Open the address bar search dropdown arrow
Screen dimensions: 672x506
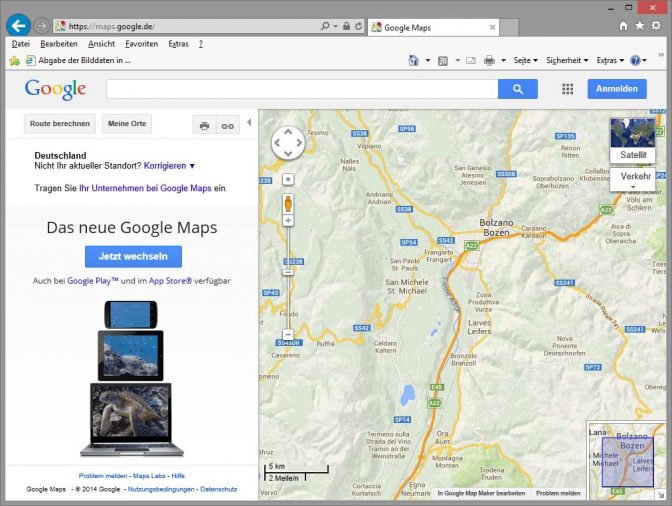pyautogui.click(x=336, y=27)
